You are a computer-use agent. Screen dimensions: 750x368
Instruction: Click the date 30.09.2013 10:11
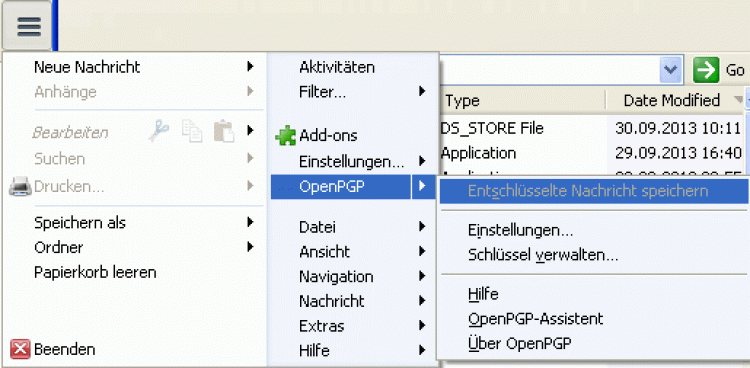[x=678, y=128]
